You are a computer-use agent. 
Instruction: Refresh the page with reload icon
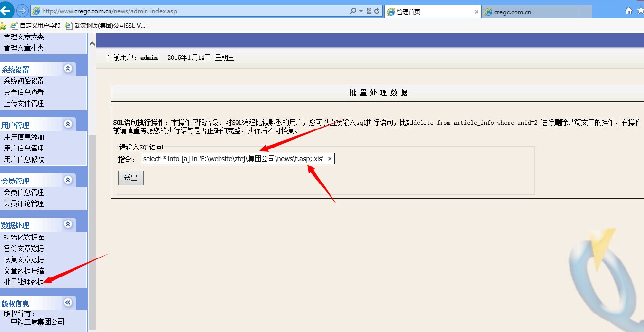tap(377, 11)
